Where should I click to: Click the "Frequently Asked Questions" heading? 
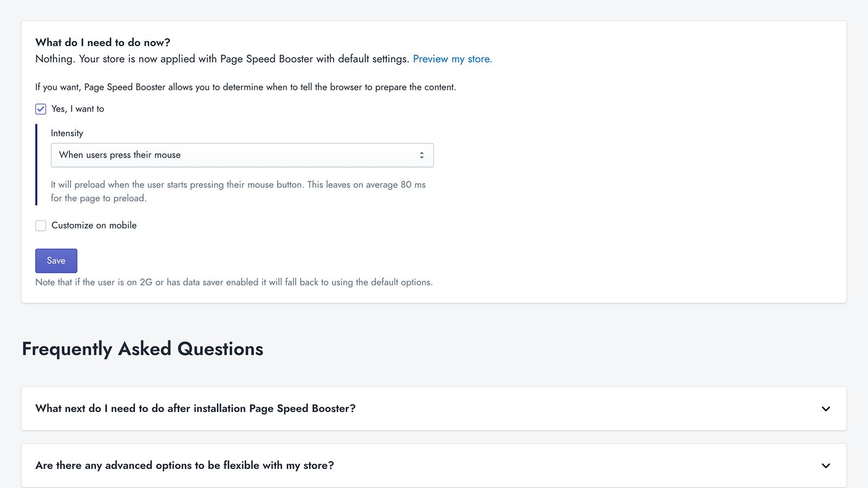(143, 349)
